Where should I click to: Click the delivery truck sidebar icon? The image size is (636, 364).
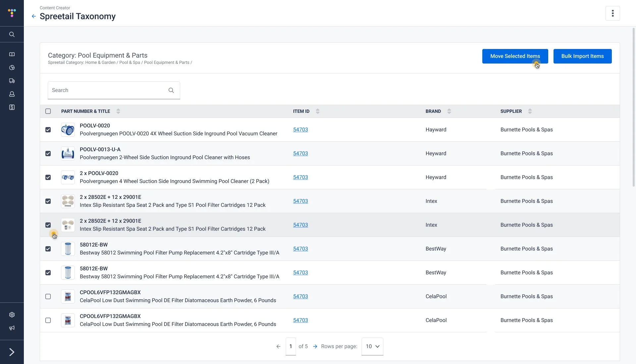point(12,81)
